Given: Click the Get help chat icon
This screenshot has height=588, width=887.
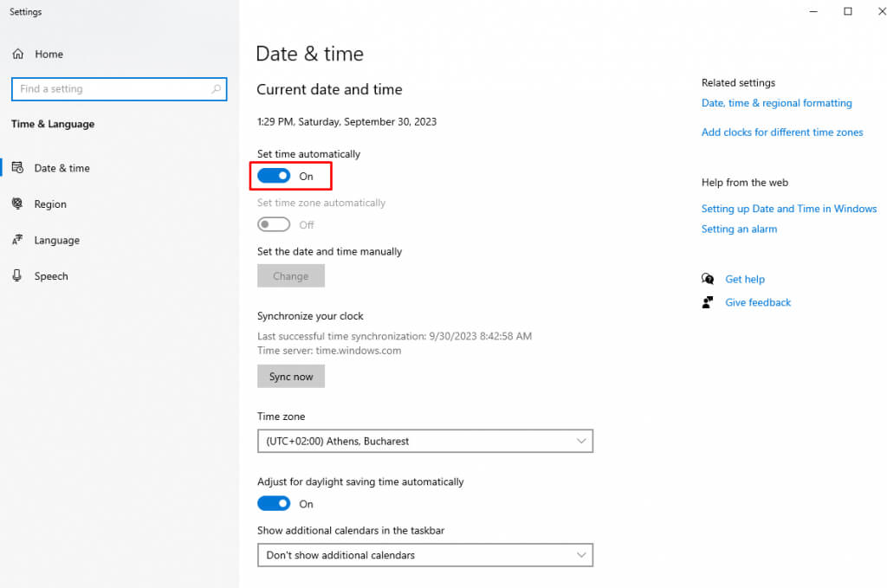Looking at the screenshot, I should (708, 279).
